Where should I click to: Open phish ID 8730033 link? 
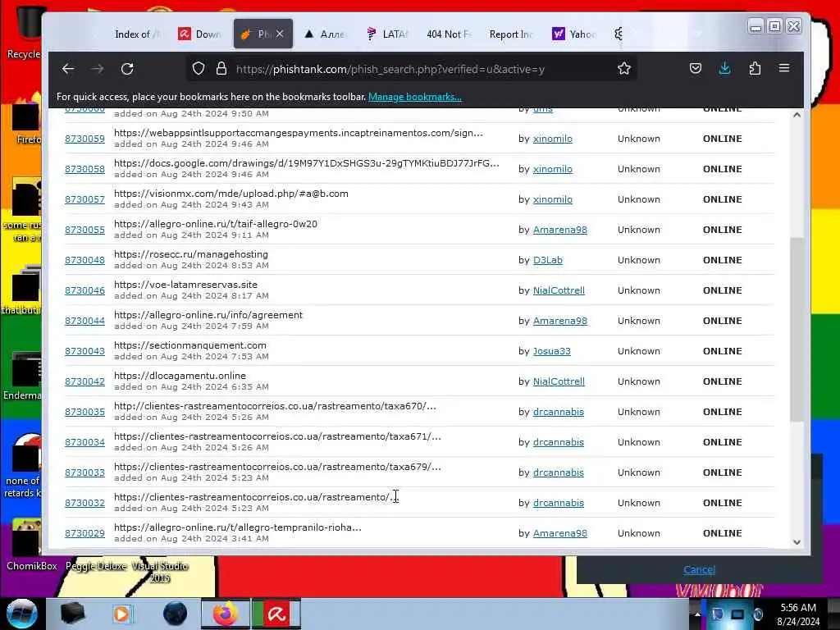[84, 472]
